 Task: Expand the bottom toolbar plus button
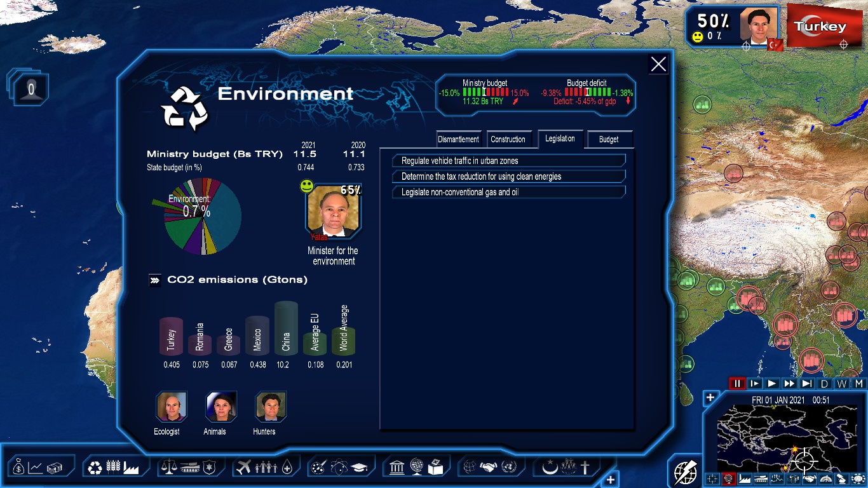(611, 480)
